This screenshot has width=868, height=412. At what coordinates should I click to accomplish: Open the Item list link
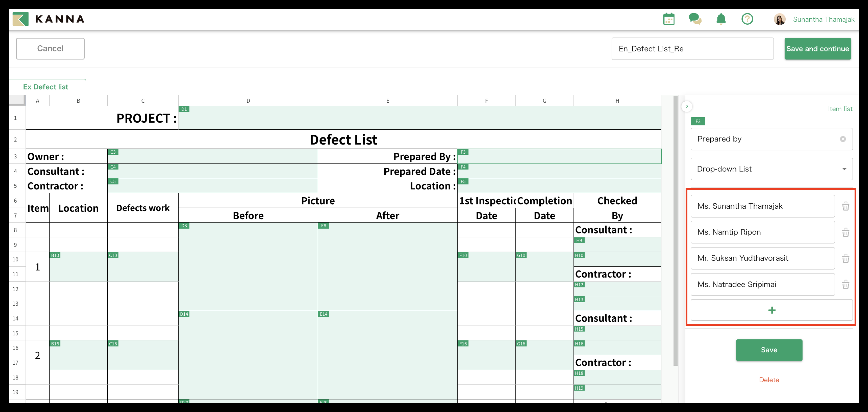tap(840, 109)
